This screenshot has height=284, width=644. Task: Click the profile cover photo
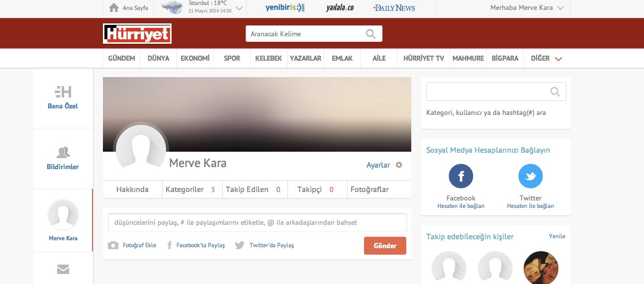[257, 114]
